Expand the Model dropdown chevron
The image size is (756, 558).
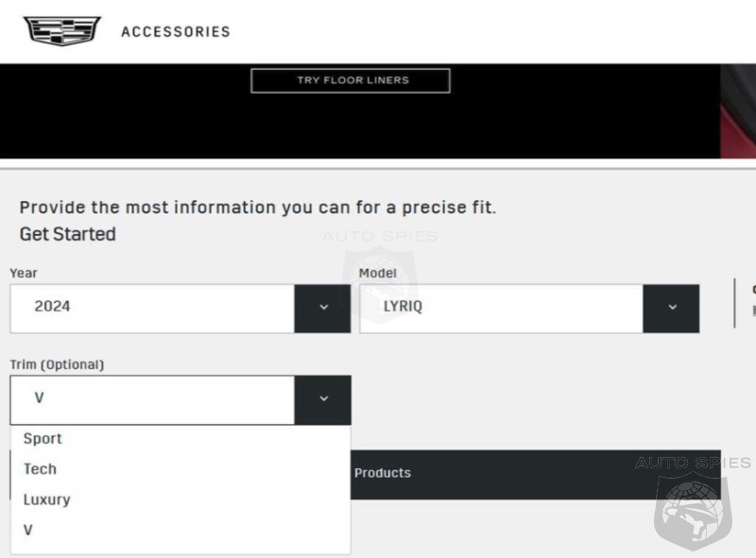click(671, 309)
